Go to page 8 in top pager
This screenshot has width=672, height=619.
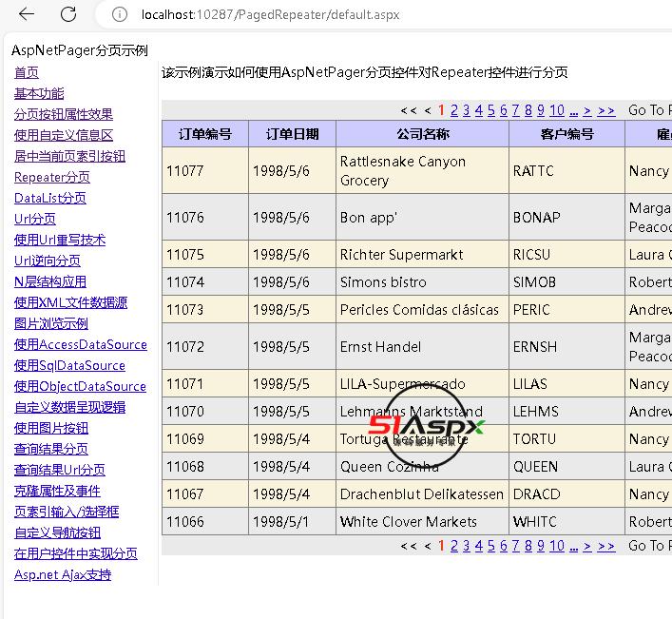[528, 110]
